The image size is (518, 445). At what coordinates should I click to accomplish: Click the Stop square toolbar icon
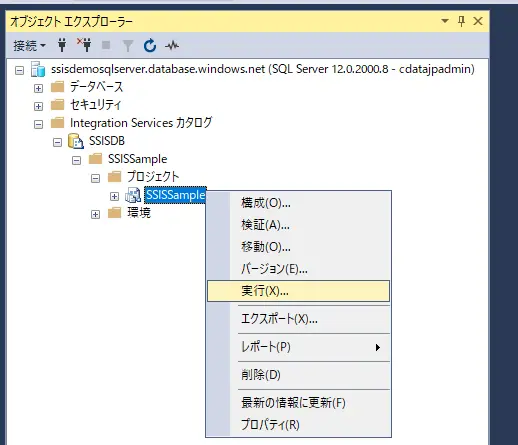pyautogui.click(x=106, y=45)
